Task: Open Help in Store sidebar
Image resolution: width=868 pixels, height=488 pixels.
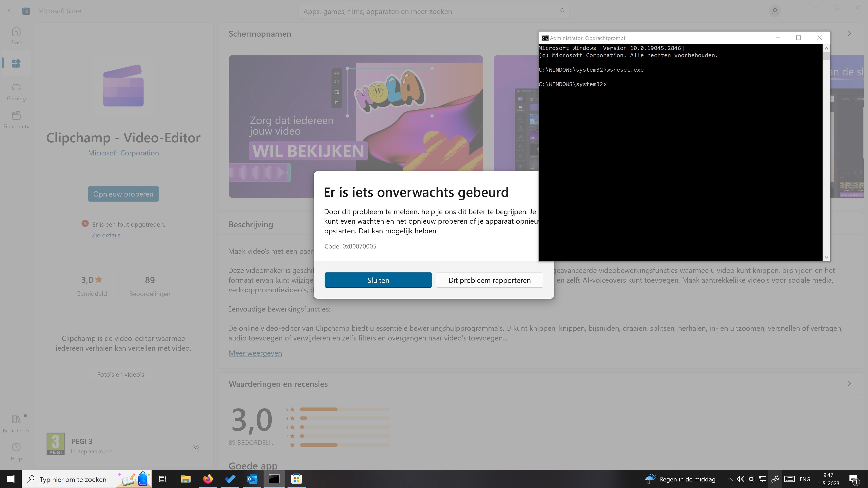Action: (16, 452)
